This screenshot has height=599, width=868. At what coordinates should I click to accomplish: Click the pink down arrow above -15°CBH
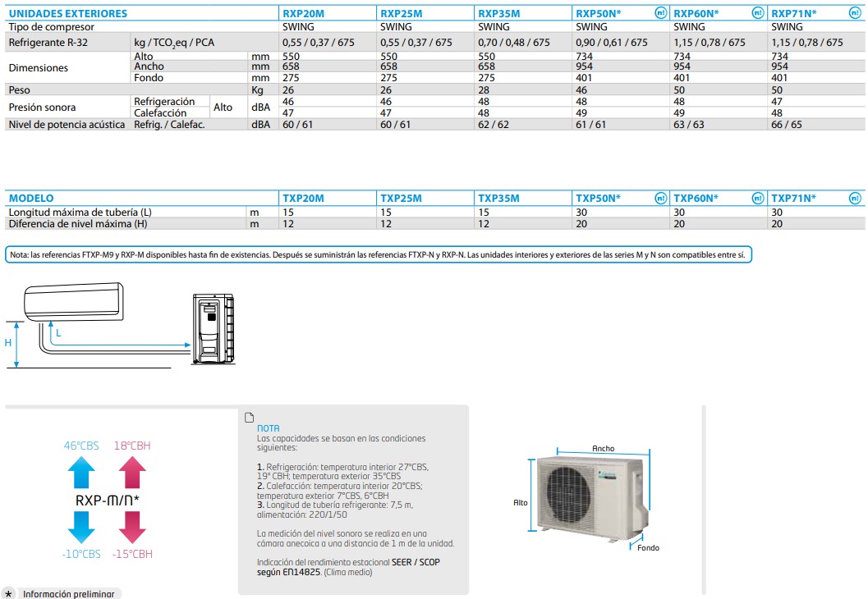coord(132,527)
